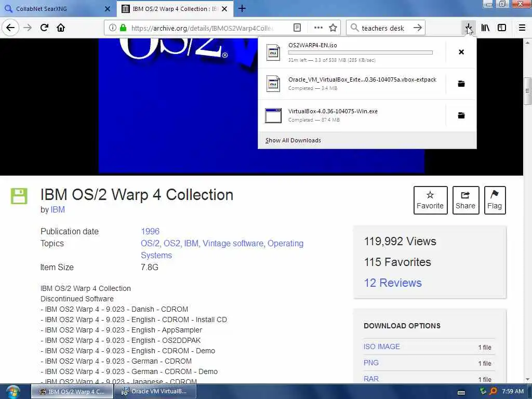Open the 1996 publication date link
The height and width of the screenshot is (399, 532).
pos(150,231)
